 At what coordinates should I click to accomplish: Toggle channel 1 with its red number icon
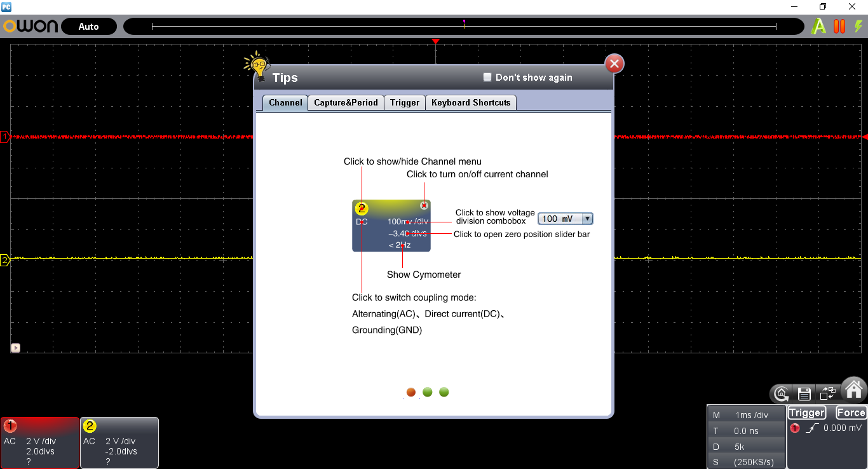[x=10, y=426]
